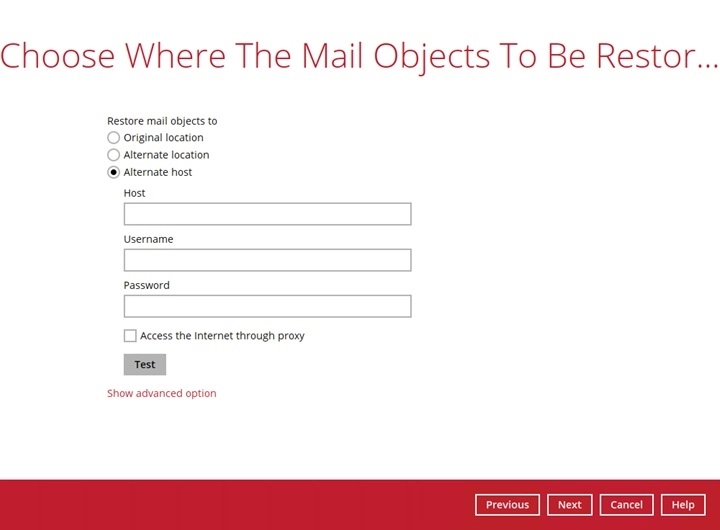Go back with the Previous button
Screen dimensions: 720x530
pyautogui.click(x=507, y=505)
